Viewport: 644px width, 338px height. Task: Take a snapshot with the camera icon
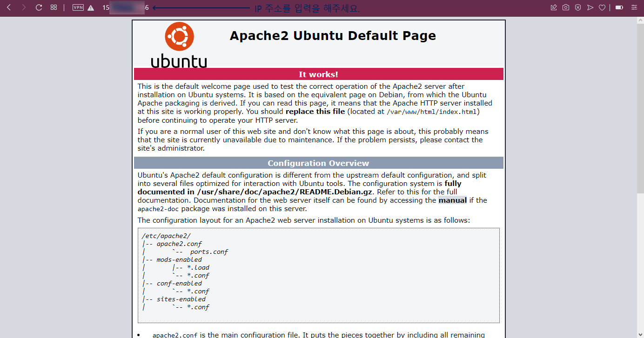pos(566,7)
